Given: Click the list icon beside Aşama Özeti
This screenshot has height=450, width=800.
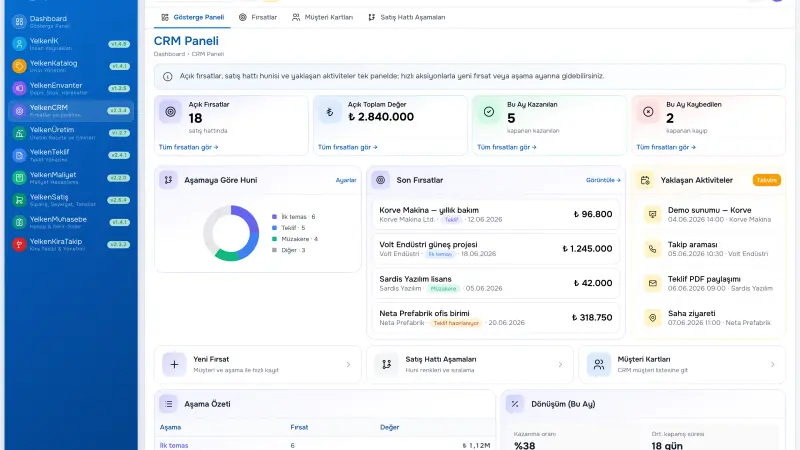Looking at the screenshot, I should 168,404.
